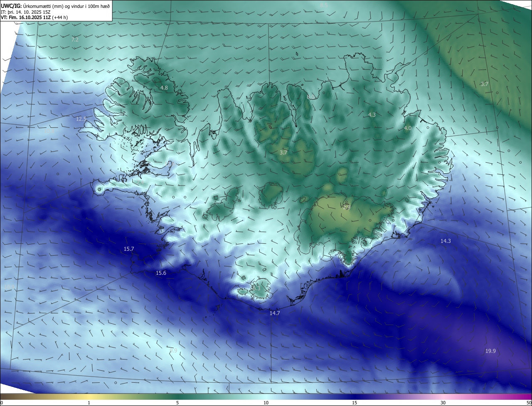Click the '8.5' value label
Viewport: 532px width, 406px height.
[x=324, y=5]
